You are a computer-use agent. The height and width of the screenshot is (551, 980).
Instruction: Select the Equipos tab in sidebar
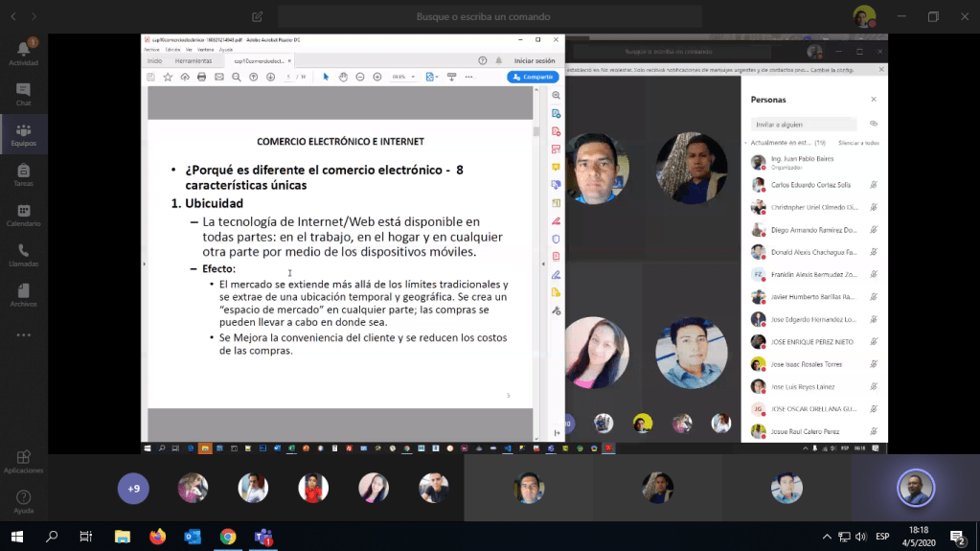(x=23, y=134)
